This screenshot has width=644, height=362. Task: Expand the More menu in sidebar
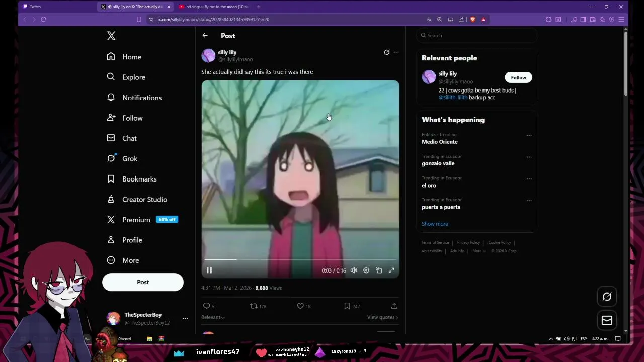tap(123, 260)
